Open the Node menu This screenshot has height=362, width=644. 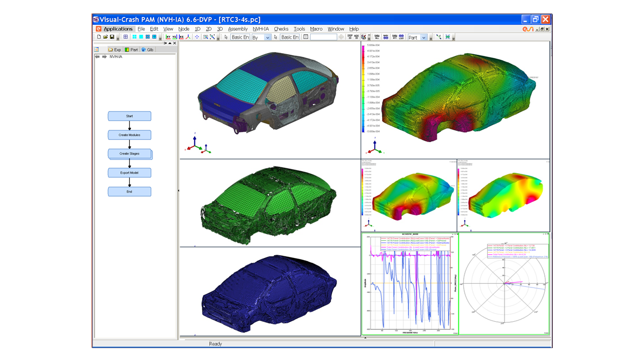pyautogui.click(x=184, y=29)
